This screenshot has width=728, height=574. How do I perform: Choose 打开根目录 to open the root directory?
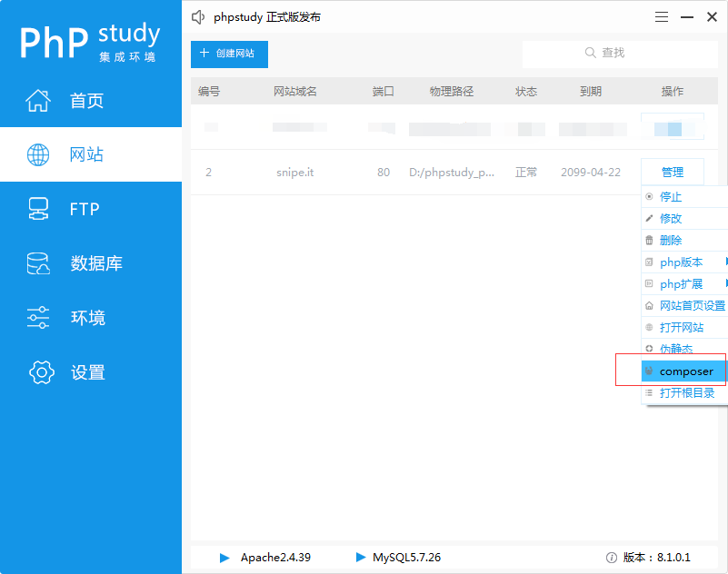point(688,393)
